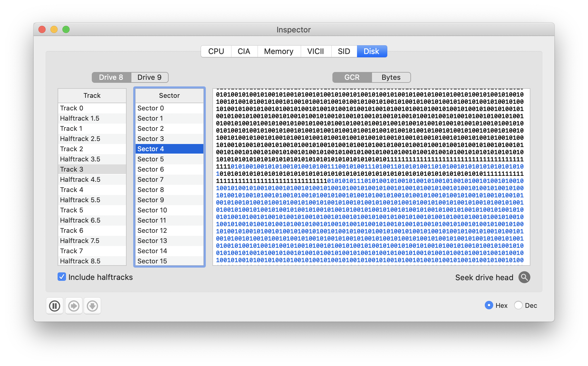Click the Seek drive head magnifier icon

click(524, 277)
